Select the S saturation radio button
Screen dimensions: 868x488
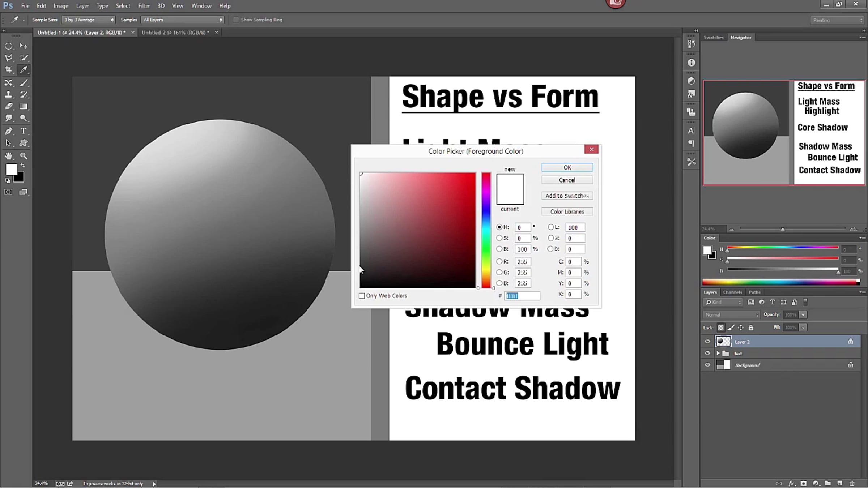point(499,238)
